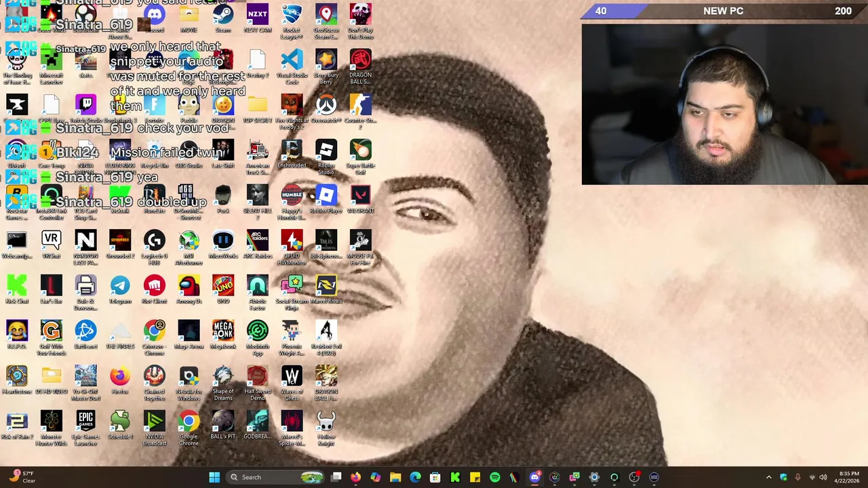Launch Schedule I desktop shortcut
Image resolution: width=868 pixels, height=488 pixels.
tap(120, 426)
